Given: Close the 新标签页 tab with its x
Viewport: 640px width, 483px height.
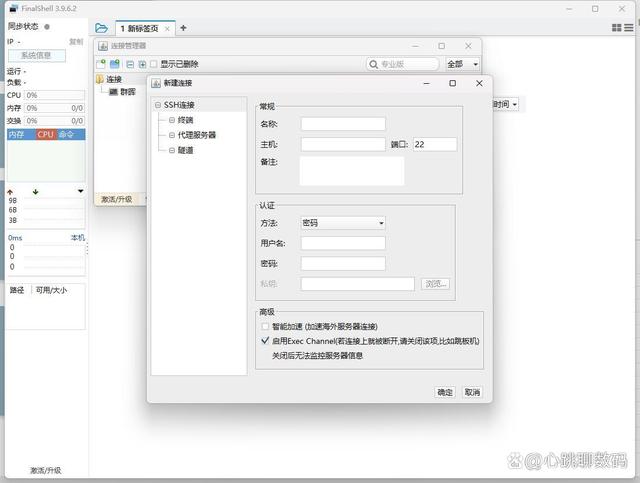Looking at the screenshot, I should (167, 29).
